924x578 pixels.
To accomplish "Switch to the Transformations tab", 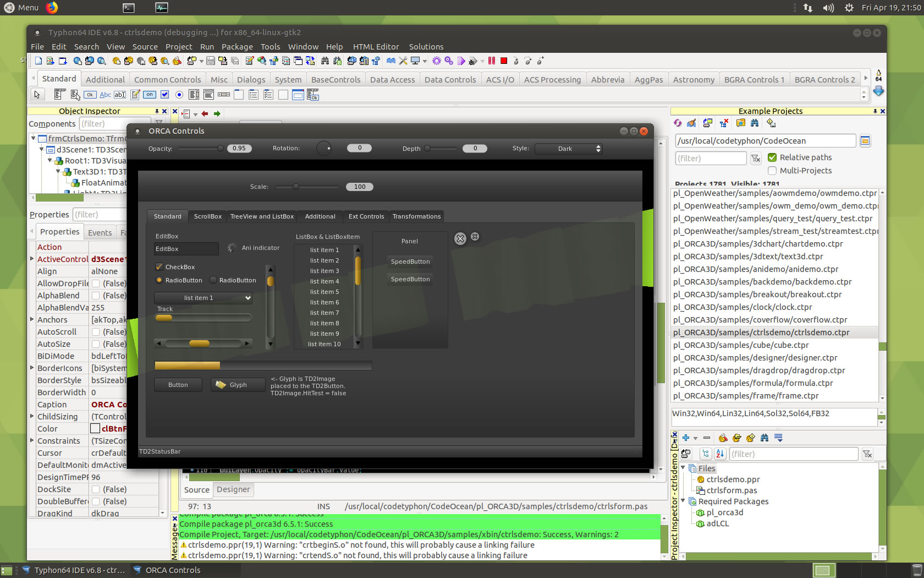I will click(416, 216).
